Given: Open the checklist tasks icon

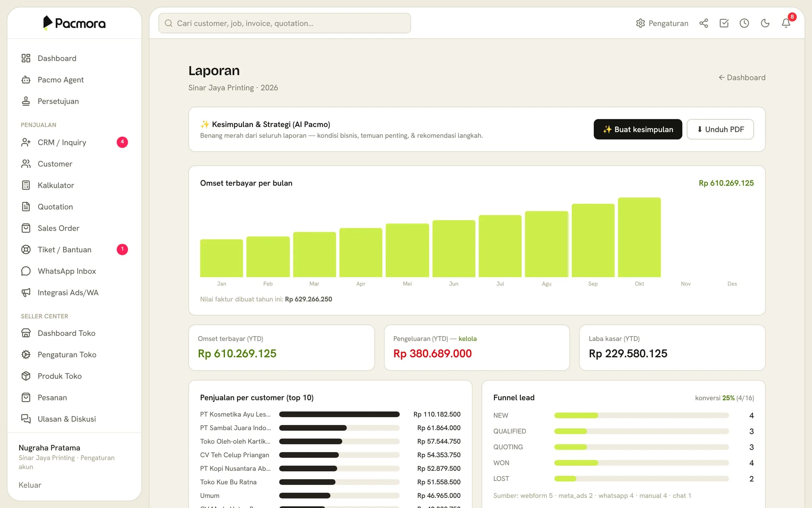Looking at the screenshot, I should point(724,23).
